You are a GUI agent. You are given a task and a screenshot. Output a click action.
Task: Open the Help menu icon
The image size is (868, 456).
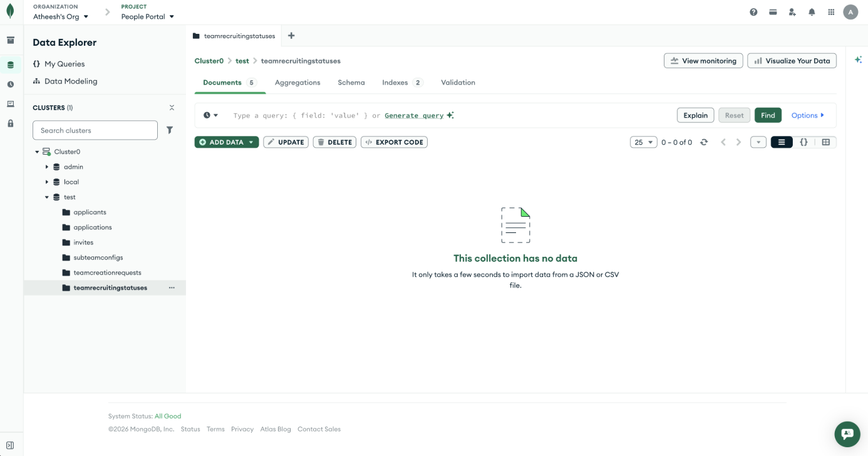753,11
